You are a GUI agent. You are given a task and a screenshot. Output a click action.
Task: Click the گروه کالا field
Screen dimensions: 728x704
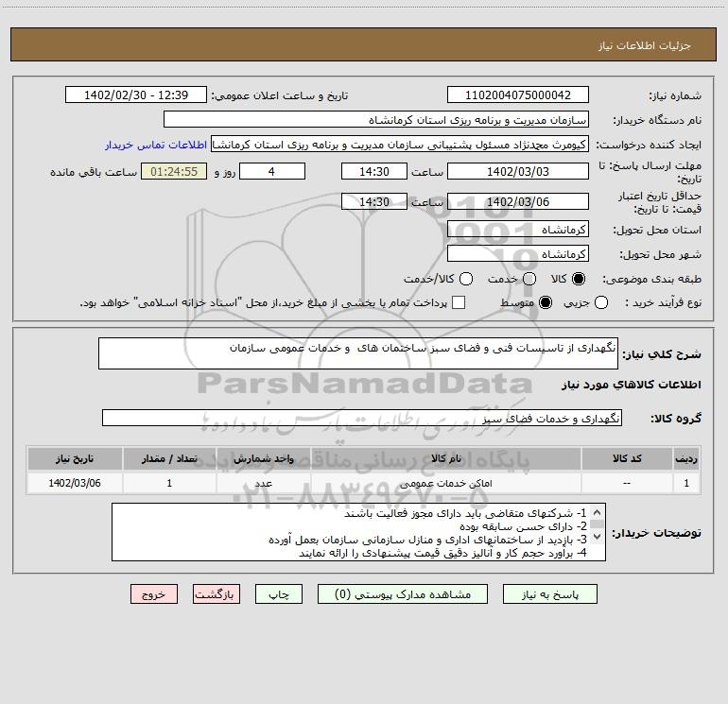(362, 418)
